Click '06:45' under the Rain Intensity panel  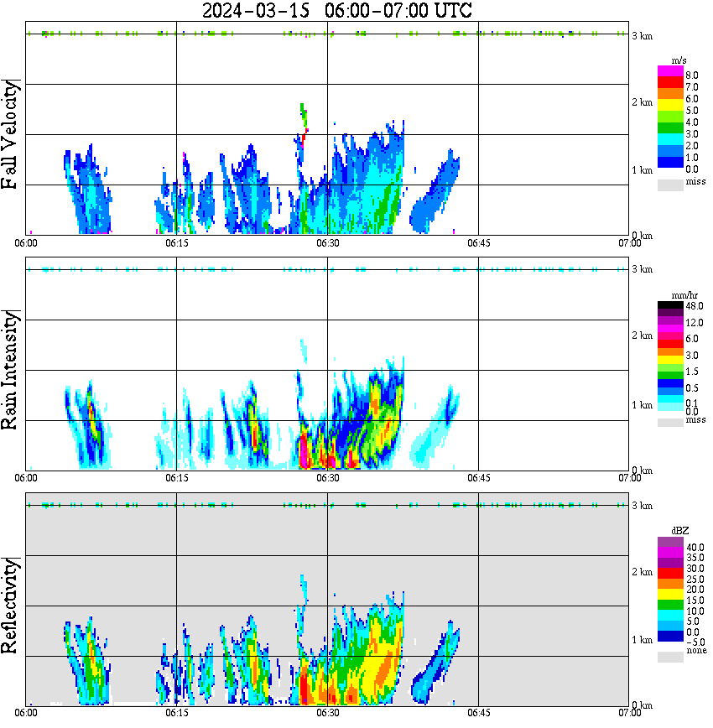coord(478,478)
